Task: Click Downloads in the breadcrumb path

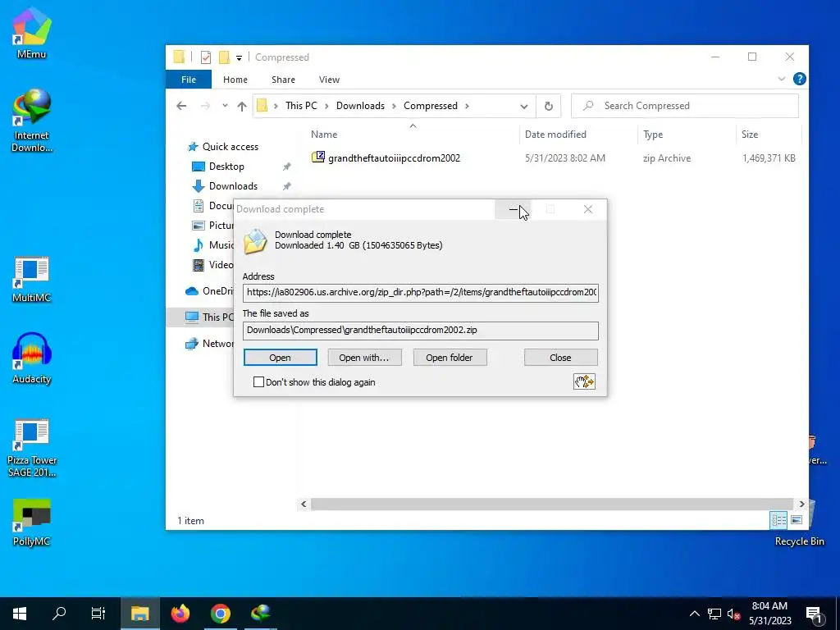Action: tap(361, 106)
